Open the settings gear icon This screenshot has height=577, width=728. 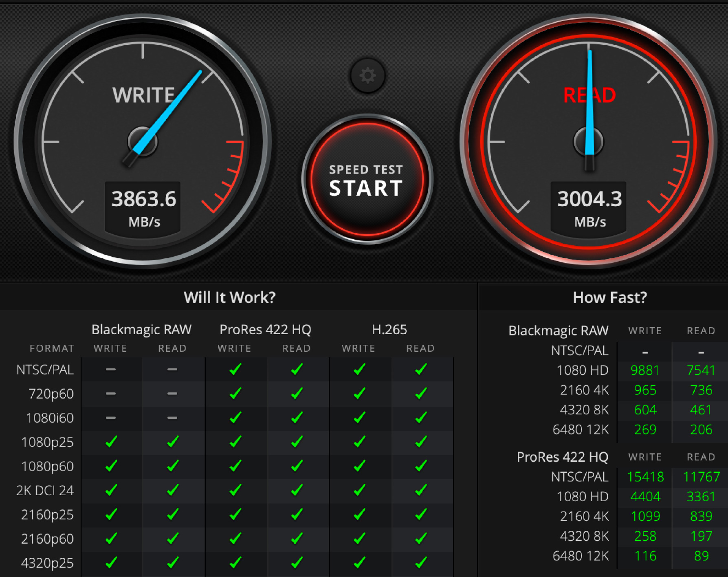[x=367, y=76]
